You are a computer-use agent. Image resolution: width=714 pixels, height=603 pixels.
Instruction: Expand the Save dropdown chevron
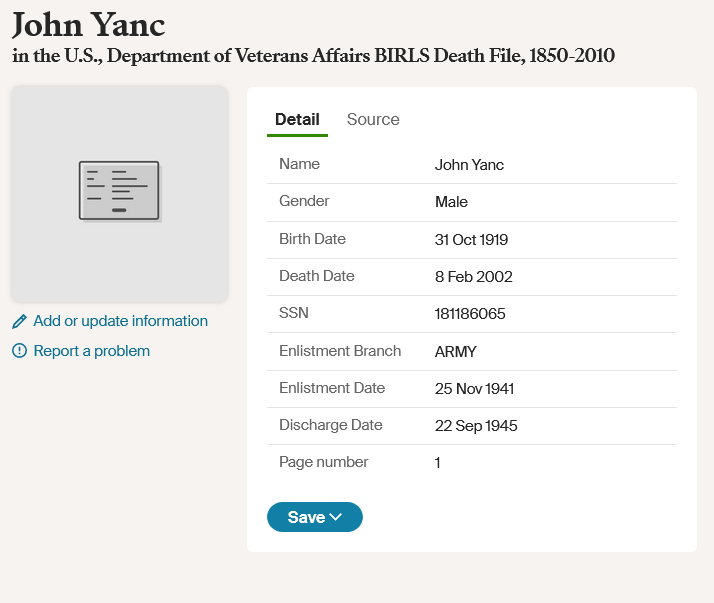(336, 517)
